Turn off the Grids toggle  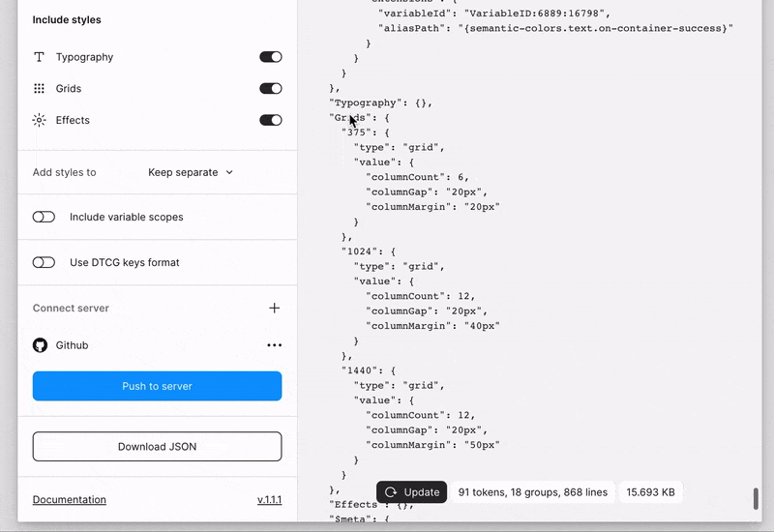[x=271, y=88]
